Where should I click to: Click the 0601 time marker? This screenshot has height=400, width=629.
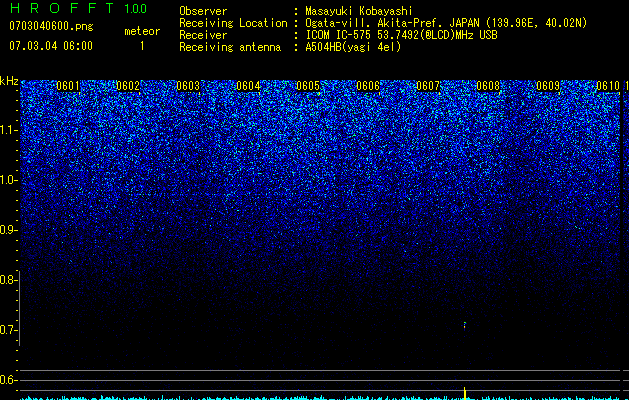pos(68,86)
